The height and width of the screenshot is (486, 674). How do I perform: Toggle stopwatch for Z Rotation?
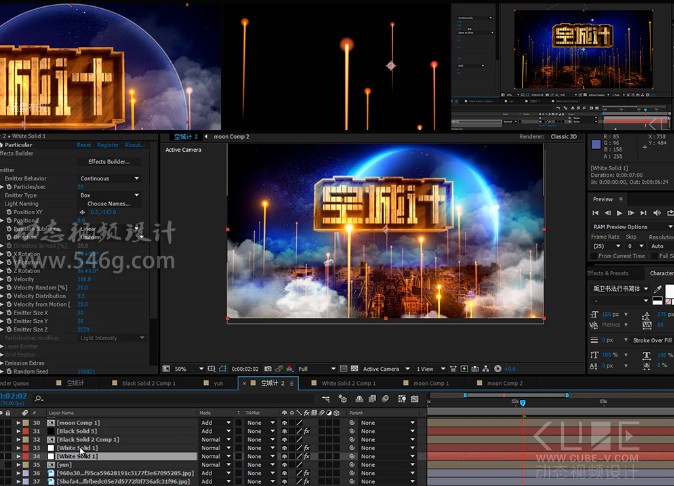(9, 271)
